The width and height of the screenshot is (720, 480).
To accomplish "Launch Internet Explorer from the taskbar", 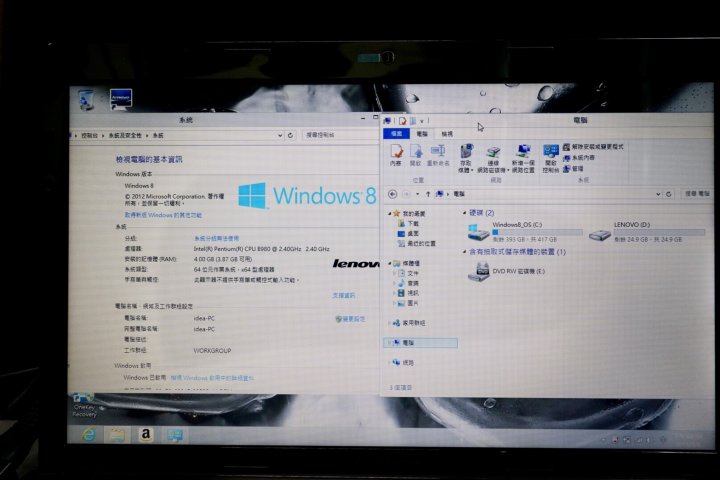I will pos(89,434).
